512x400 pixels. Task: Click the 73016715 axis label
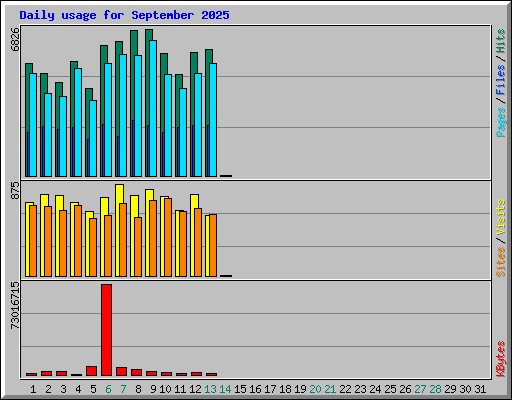15,305
